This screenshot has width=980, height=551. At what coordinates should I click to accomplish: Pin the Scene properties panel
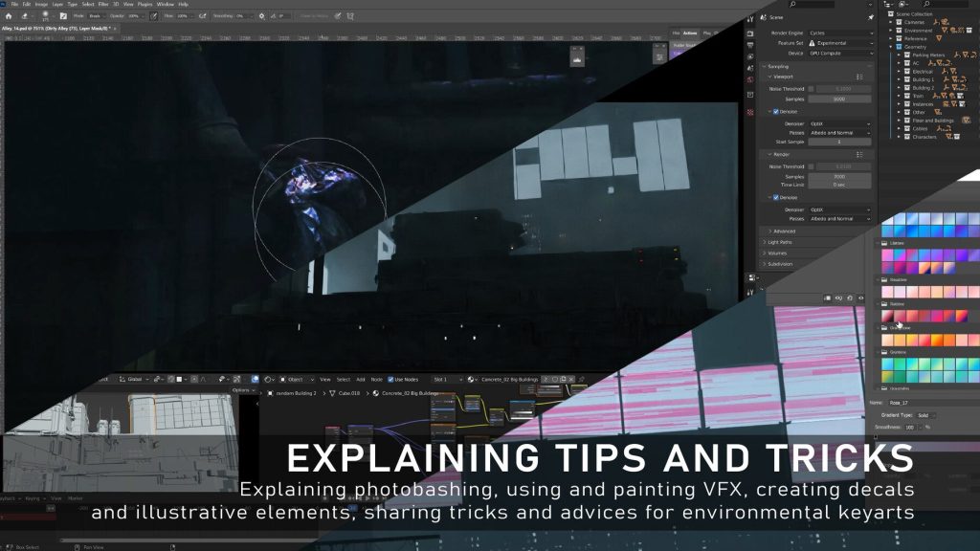(x=871, y=17)
